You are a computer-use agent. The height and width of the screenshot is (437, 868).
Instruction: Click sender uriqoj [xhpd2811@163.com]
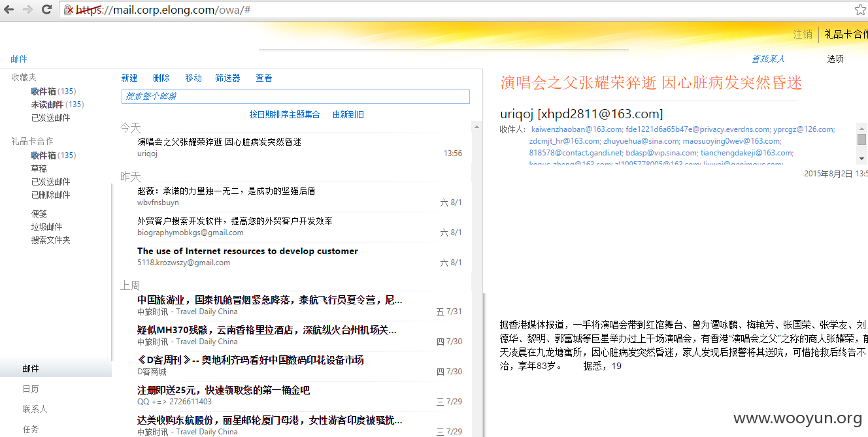point(582,114)
